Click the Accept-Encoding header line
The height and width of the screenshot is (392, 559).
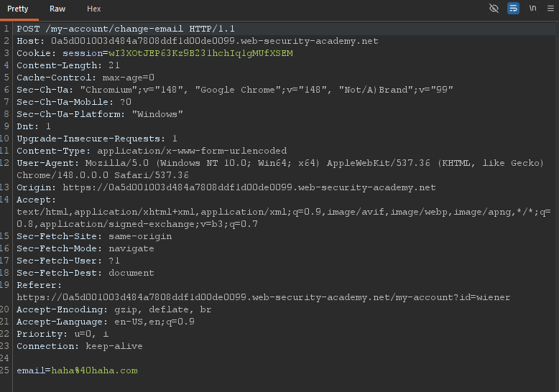[x=114, y=309]
